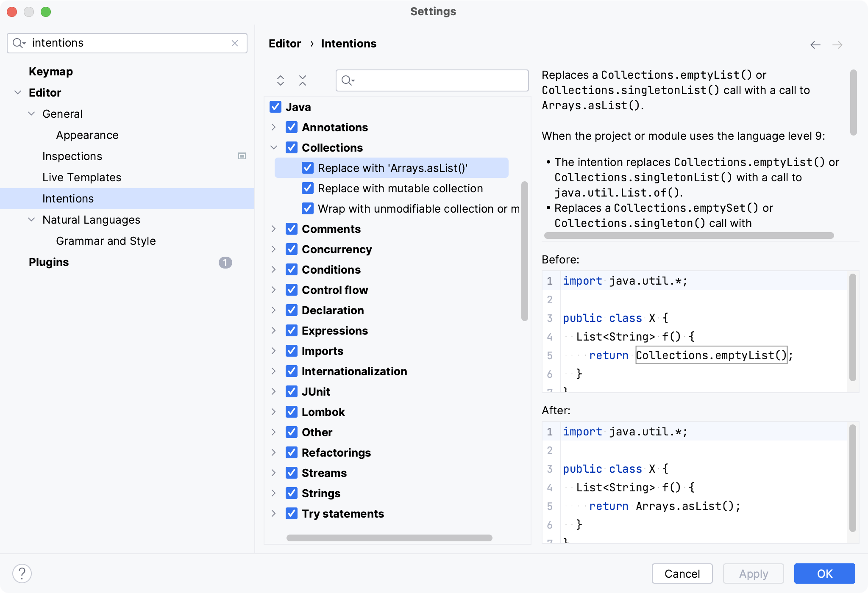Uncheck the Replace with mutable collection checkbox
The image size is (868, 593).
(308, 188)
